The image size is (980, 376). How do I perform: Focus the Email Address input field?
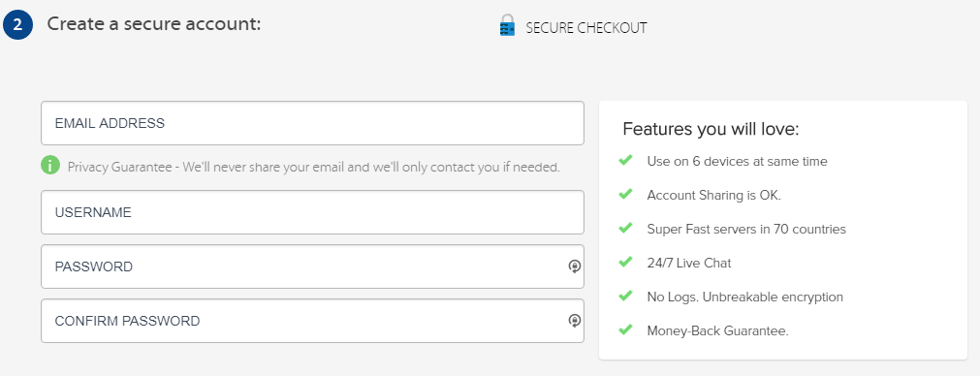click(312, 123)
